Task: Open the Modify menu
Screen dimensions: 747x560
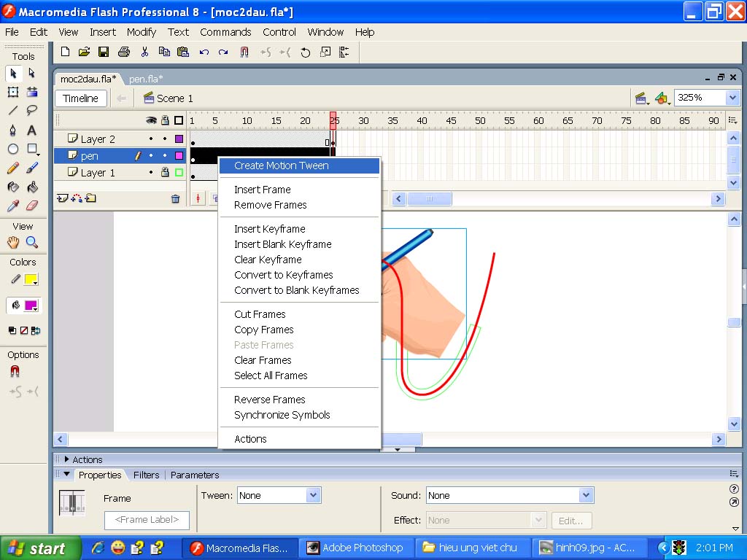Action: (x=142, y=32)
